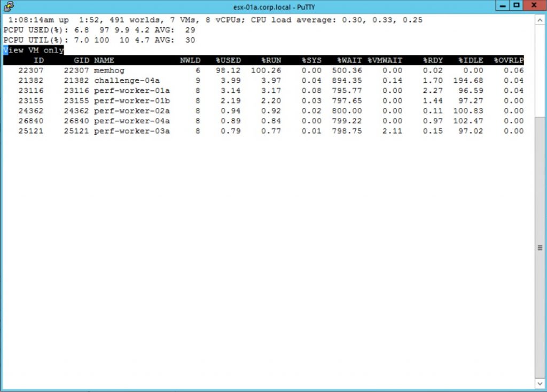This screenshot has height=392, width=547.
Task: Click perf-worker-04a %IDLE value 102.47
Action: click(x=468, y=121)
